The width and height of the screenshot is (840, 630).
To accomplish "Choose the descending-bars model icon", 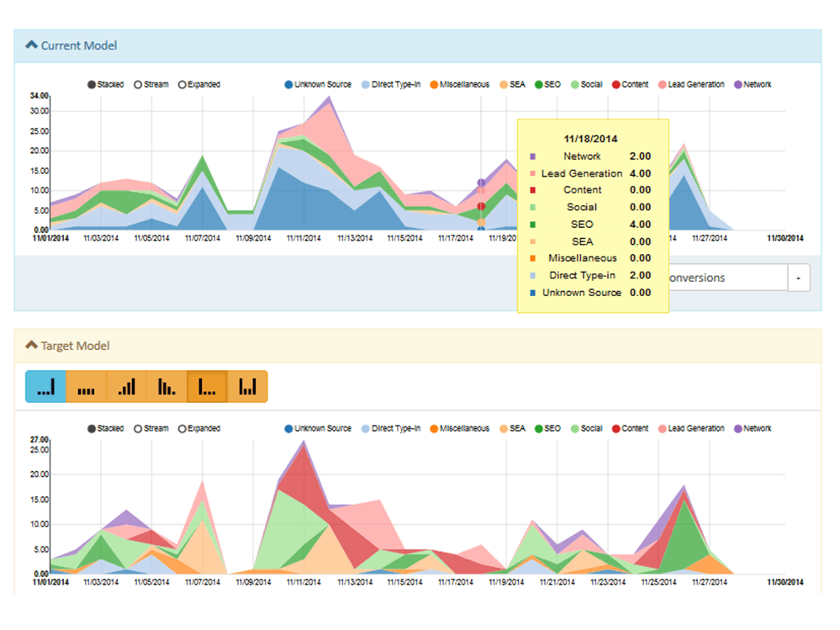I will 166,387.
